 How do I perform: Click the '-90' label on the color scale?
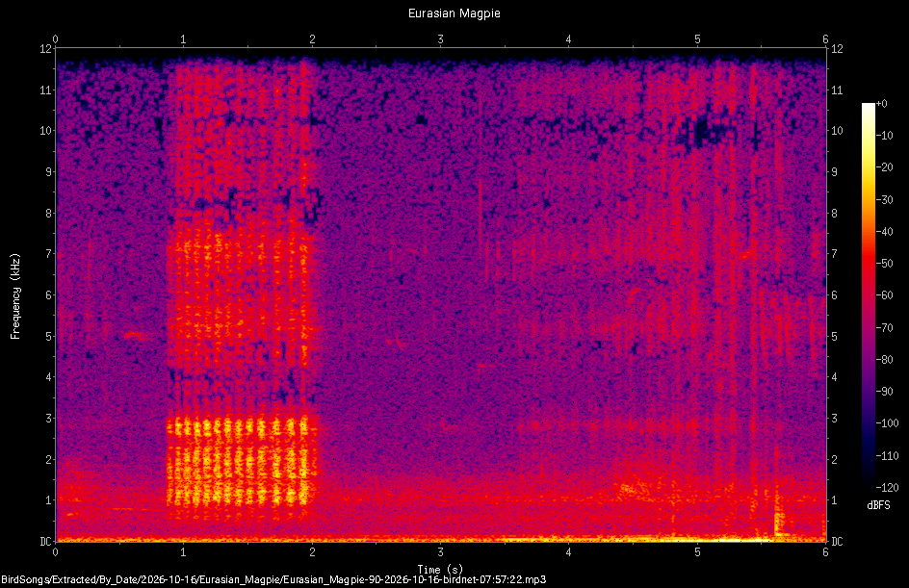click(x=885, y=392)
